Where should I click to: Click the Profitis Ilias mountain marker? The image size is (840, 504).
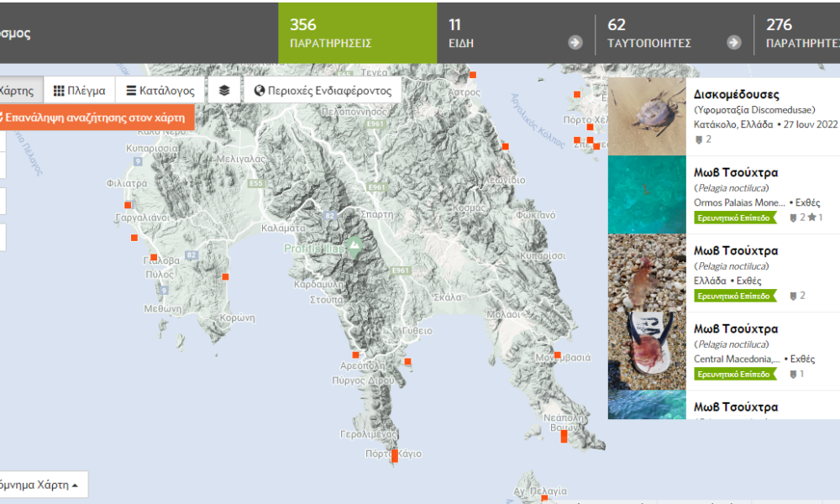click(354, 248)
